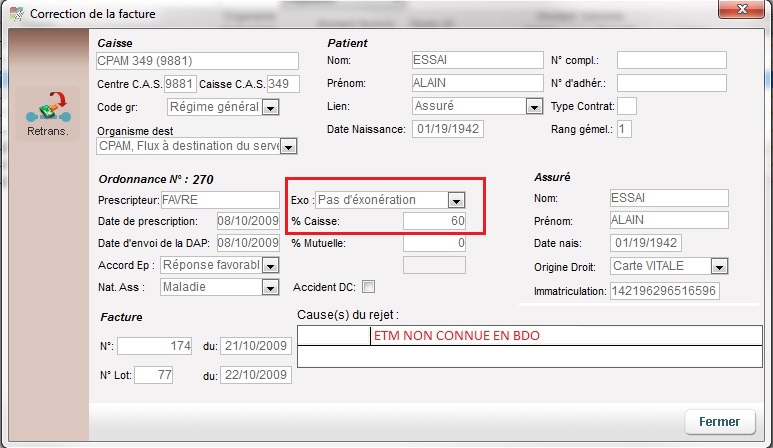Open the Code gr Régime général dropdown
Viewport: 773px width, 448px height.
point(270,108)
